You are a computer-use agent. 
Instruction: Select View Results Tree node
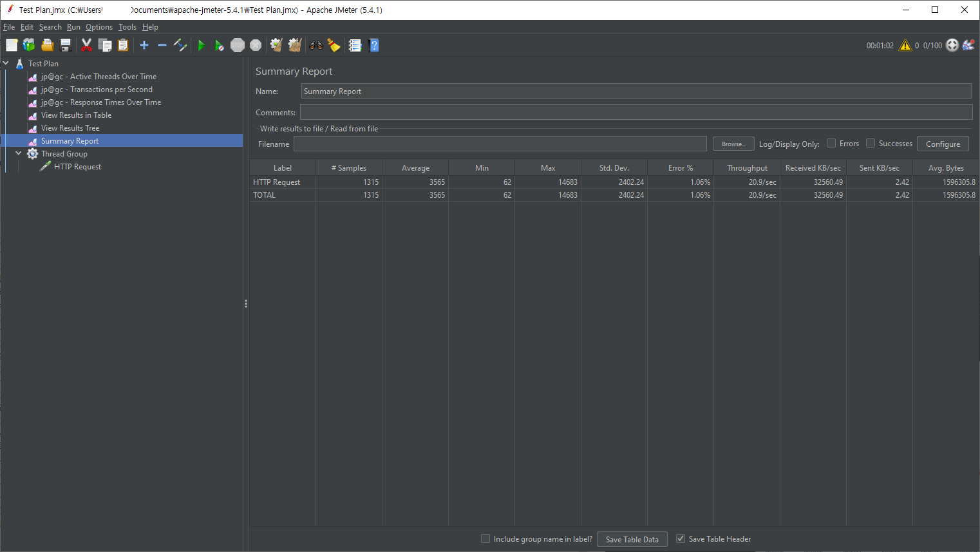tap(70, 128)
